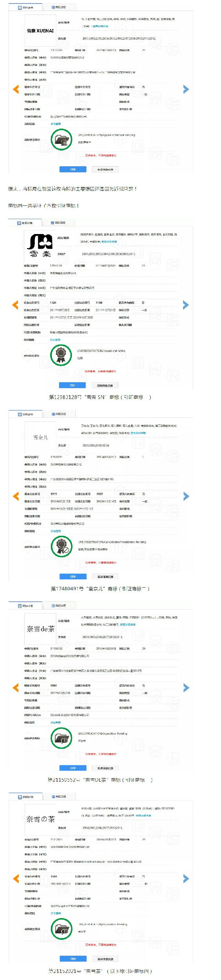
Task: Click 错误信息反馈 under the 奈雪de茶 record
Action: tap(105, 768)
